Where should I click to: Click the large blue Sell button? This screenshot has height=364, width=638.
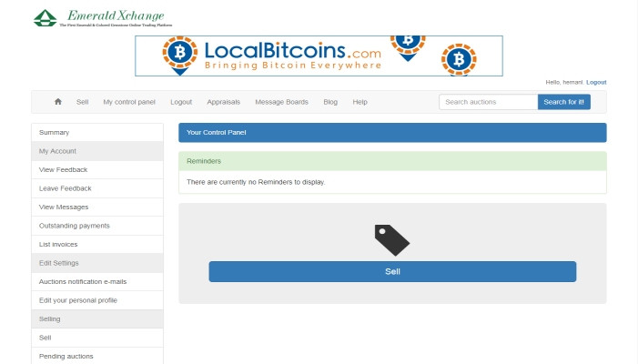[392, 272]
